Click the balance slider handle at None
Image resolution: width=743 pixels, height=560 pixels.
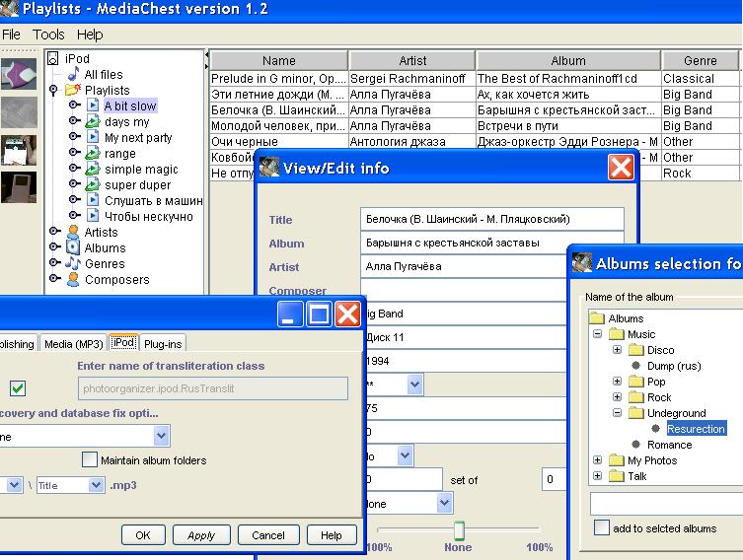(x=458, y=530)
